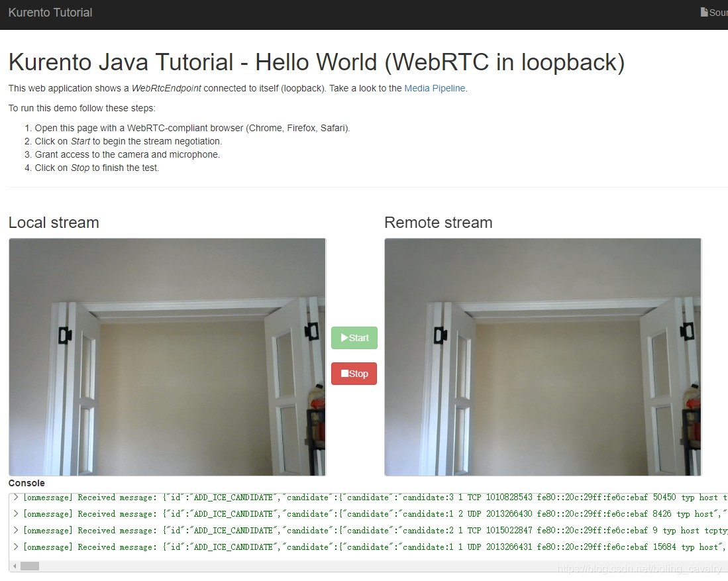728x581 pixels.
Task: Expand console entry with TCP 1010828543 candidate
Action: point(15,497)
